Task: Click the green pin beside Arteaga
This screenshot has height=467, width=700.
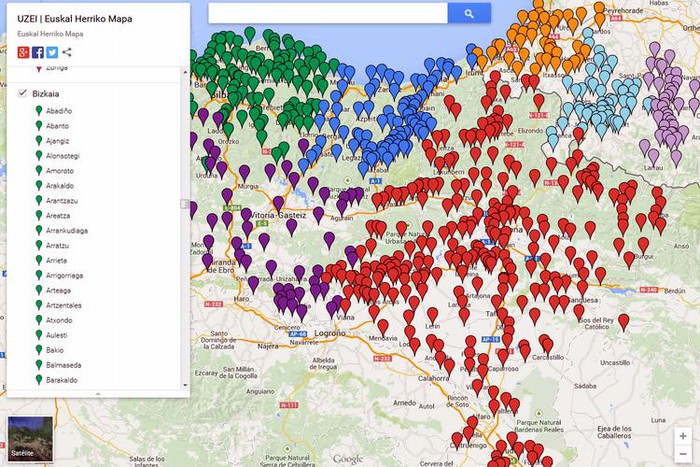Action: tap(39, 290)
